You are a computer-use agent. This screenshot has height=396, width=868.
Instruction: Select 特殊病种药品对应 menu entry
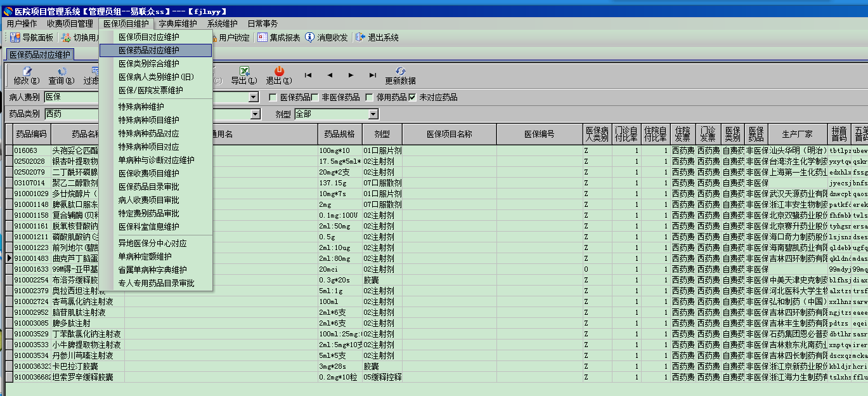[x=156, y=133]
